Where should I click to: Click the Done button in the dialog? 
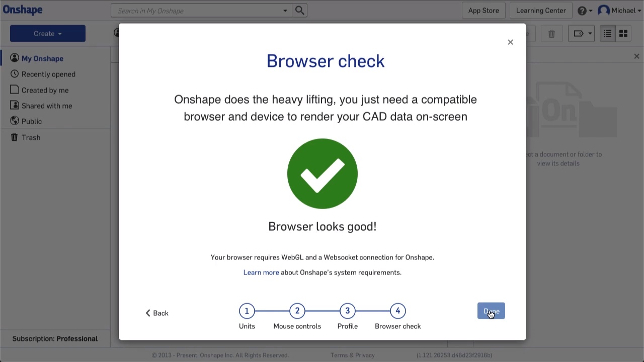491,311
